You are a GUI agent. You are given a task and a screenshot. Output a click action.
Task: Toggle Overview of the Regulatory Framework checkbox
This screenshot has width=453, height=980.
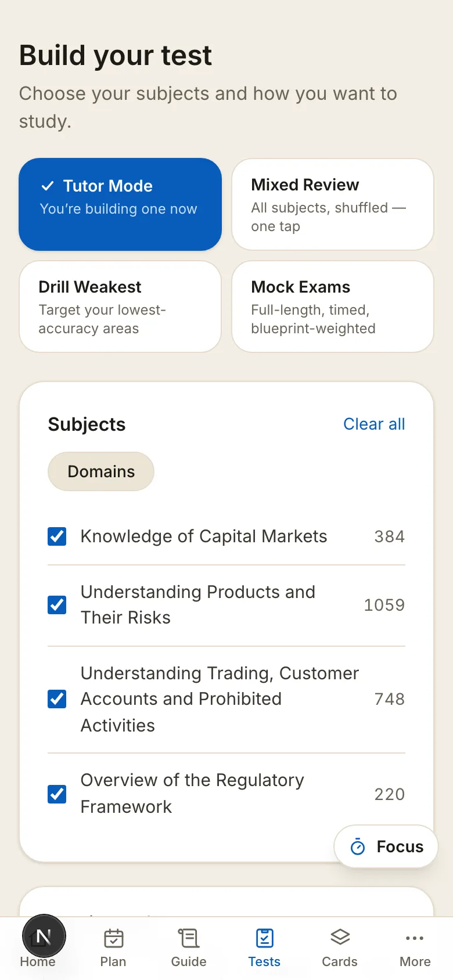point(57,794)
